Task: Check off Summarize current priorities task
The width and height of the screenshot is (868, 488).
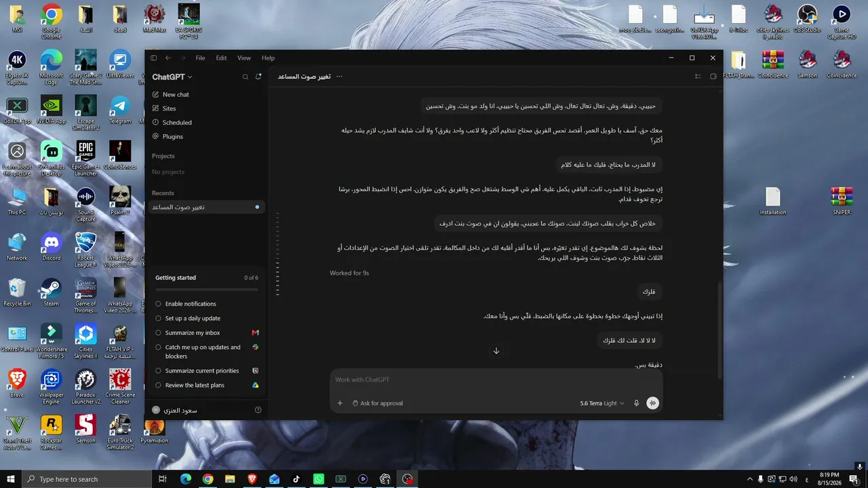Action: [159, 371]
